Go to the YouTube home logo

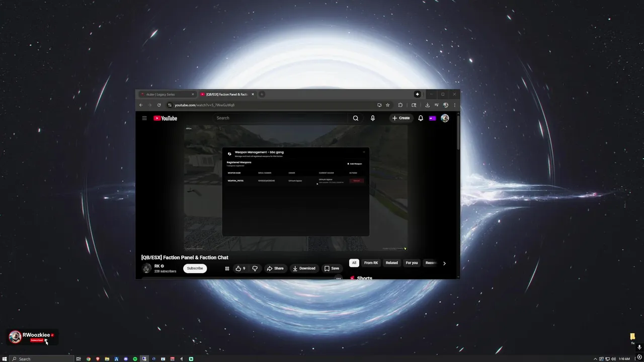tap(166, 118)
